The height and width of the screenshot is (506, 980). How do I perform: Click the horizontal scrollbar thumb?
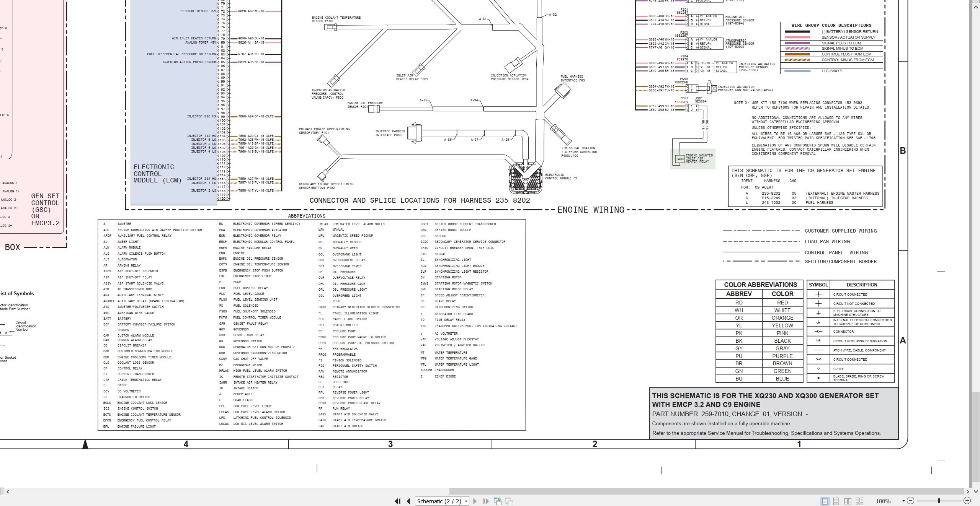[x=706, y=491]
